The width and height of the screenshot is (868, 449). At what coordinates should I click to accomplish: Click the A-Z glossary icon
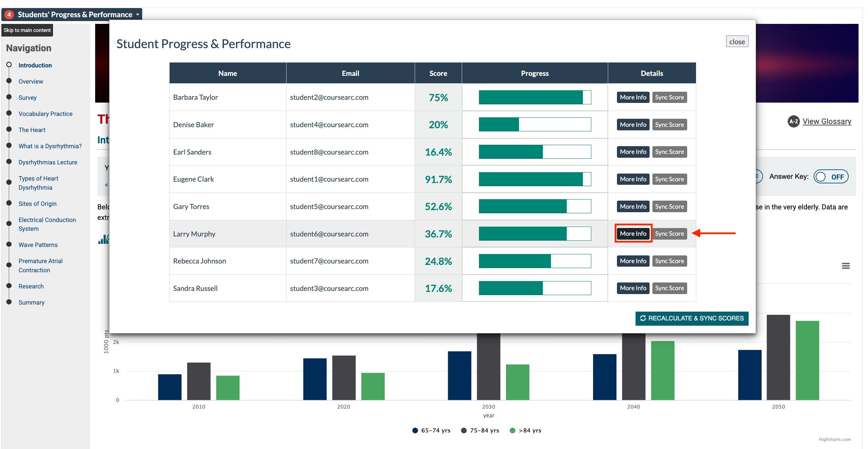[x=793, y=122]
